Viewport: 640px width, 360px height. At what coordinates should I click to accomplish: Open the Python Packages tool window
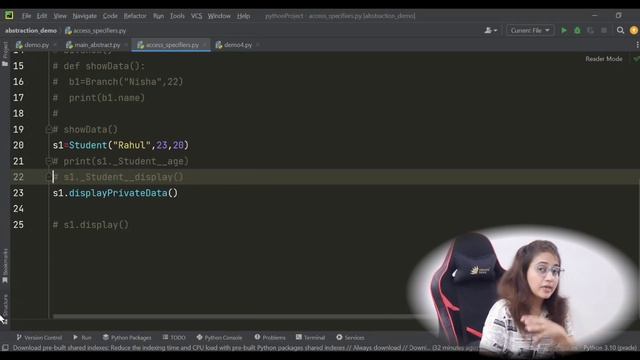point(127,338)
